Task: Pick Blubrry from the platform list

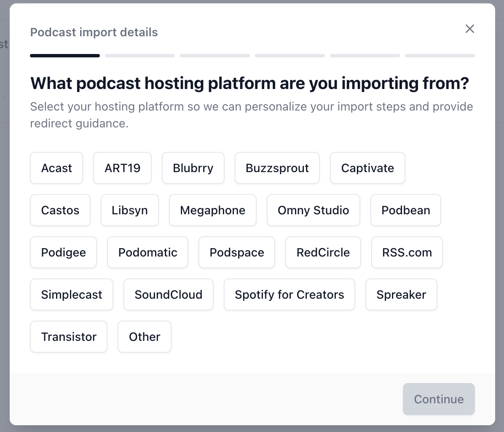Action: pos(193,168)
